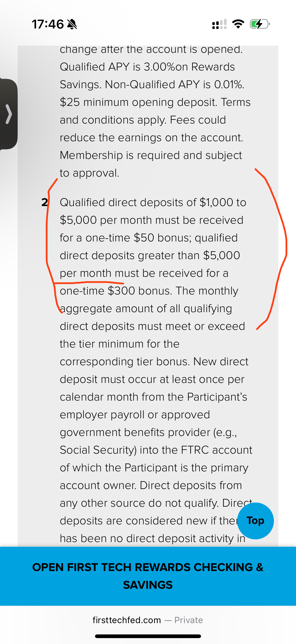Click the "Social Security)" text
Screen dimensions: 296x644
click(98, 450)
